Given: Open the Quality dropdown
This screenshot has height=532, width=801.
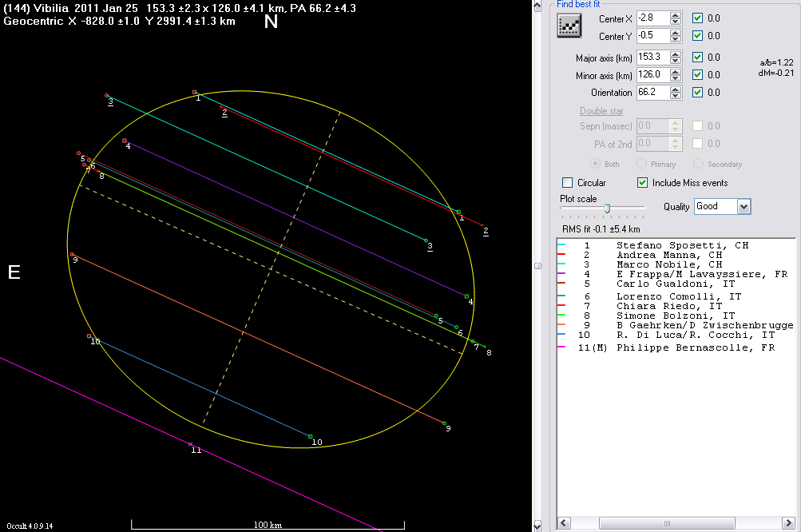Looking at the screenshot, I should [x=744, y=206].
